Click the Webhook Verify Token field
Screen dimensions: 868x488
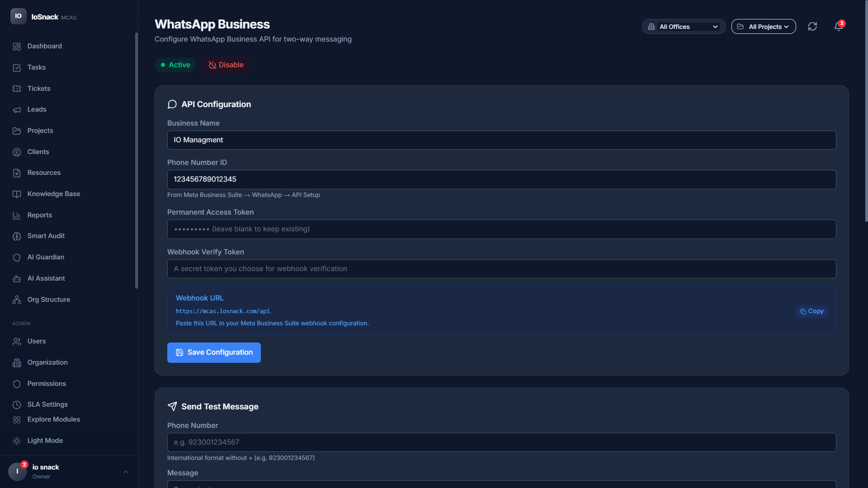[501, 269]
